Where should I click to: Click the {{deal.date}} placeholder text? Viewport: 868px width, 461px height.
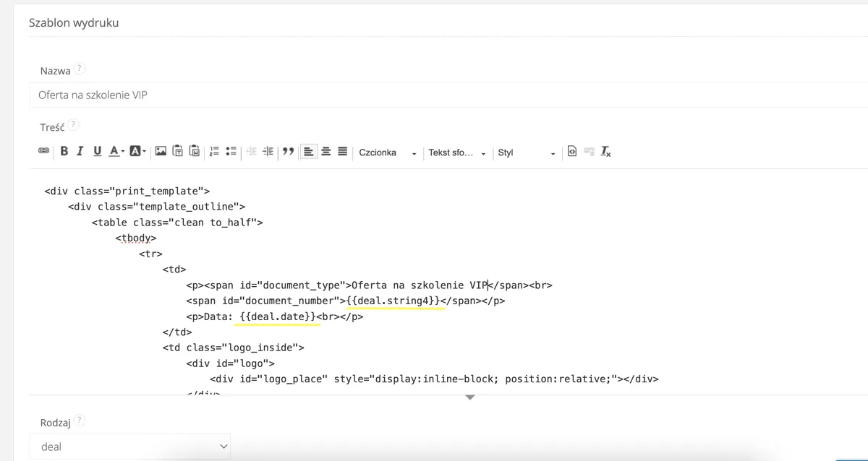(278, 316)
